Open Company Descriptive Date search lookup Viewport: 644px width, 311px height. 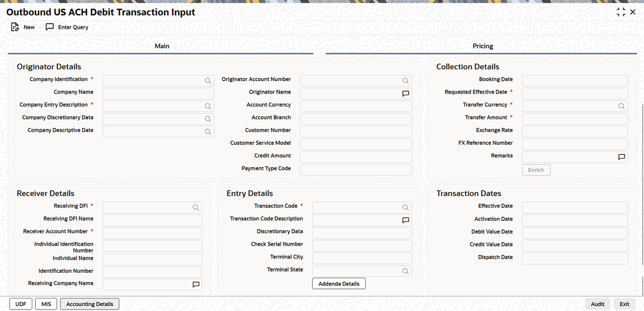click(208, 131)
